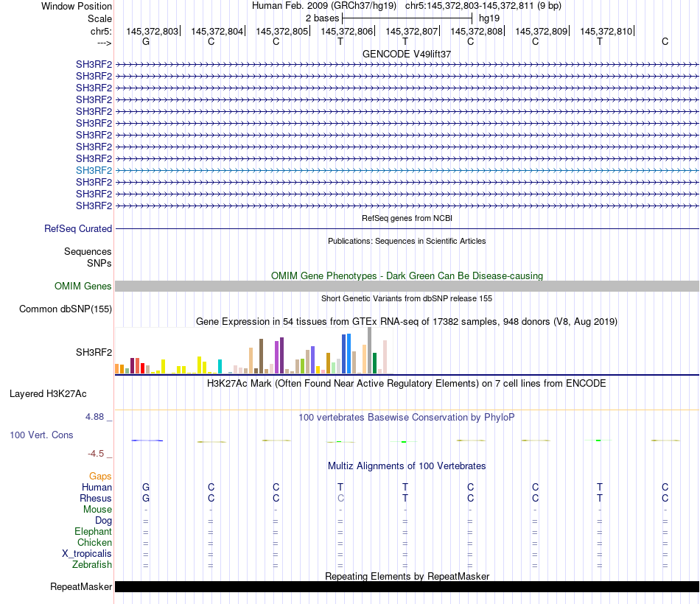
Task: Click the Window Position label
Action: (x=77, y=6)
